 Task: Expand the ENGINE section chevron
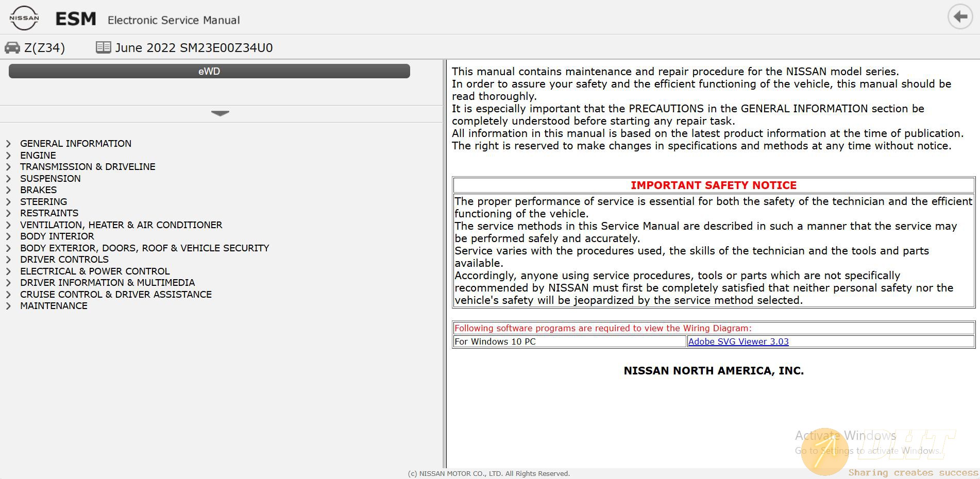[x=8, y=156]
